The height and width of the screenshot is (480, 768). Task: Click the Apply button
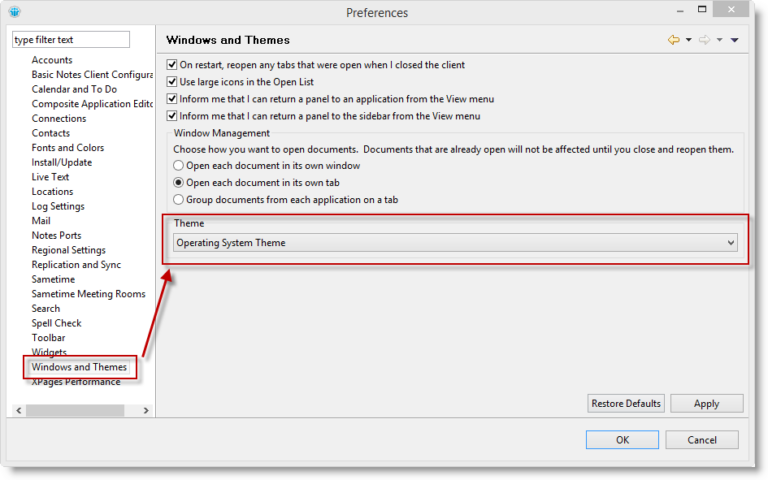[x=707, y=404]
